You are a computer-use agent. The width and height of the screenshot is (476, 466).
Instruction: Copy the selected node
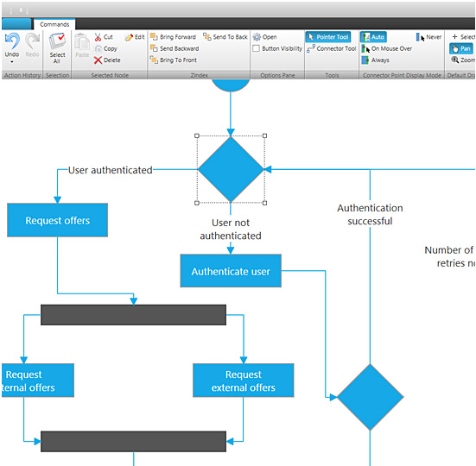105,48
